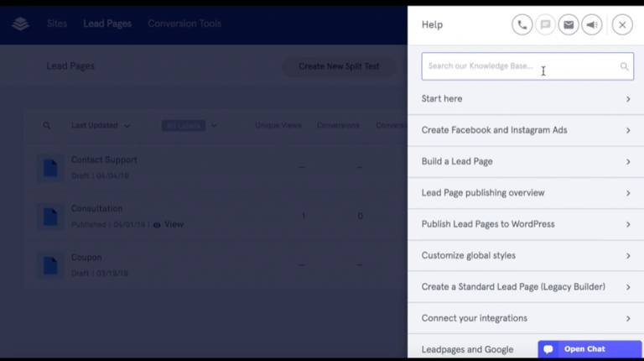Open the Last Updated sort dropdown
This screenshot has width=644, height=361.
101,125
